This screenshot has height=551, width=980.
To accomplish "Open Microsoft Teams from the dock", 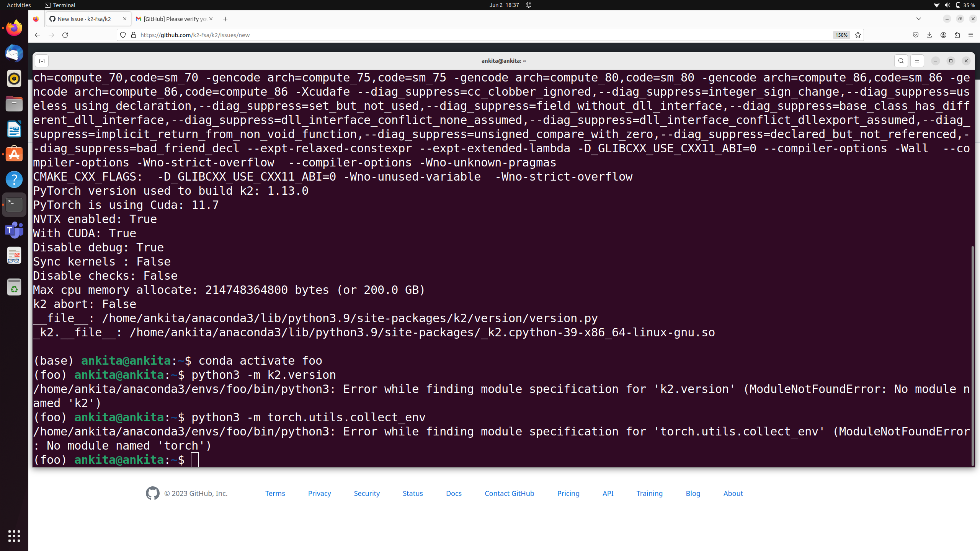I will tap(14, 230).
